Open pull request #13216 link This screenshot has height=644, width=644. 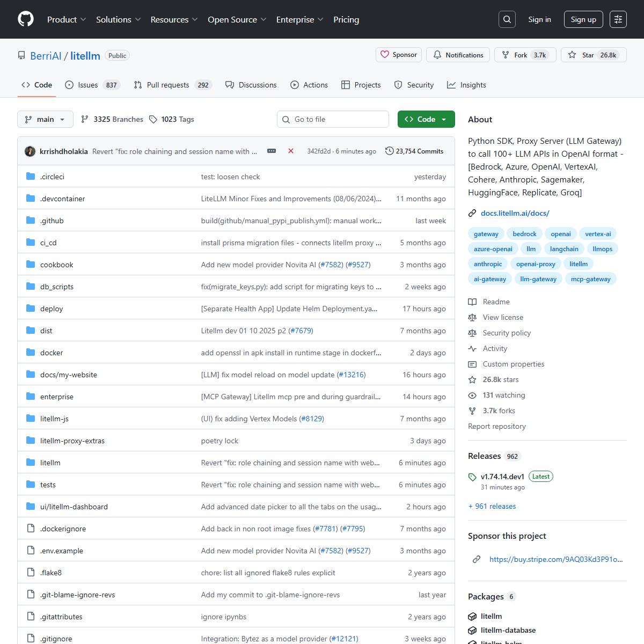coord(352,375)
